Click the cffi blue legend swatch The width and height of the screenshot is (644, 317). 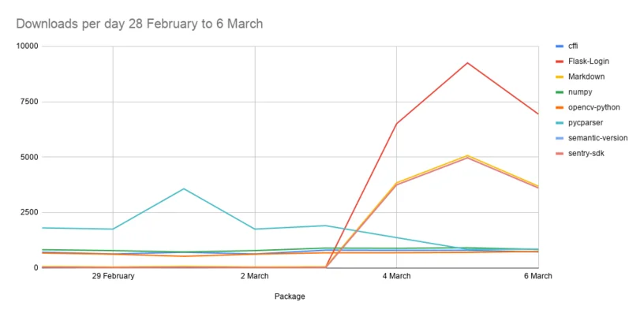(559, 46)
